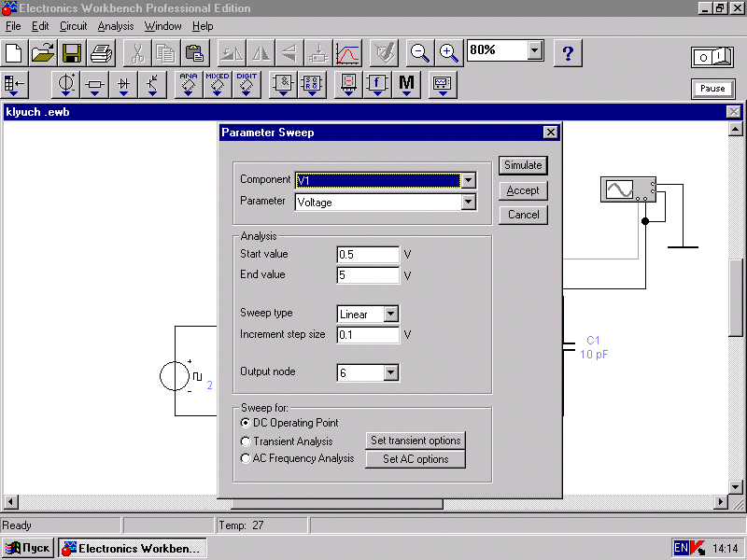Open the Пуск Start button
This screenshot has height=560, width=747.
[28, 548]
